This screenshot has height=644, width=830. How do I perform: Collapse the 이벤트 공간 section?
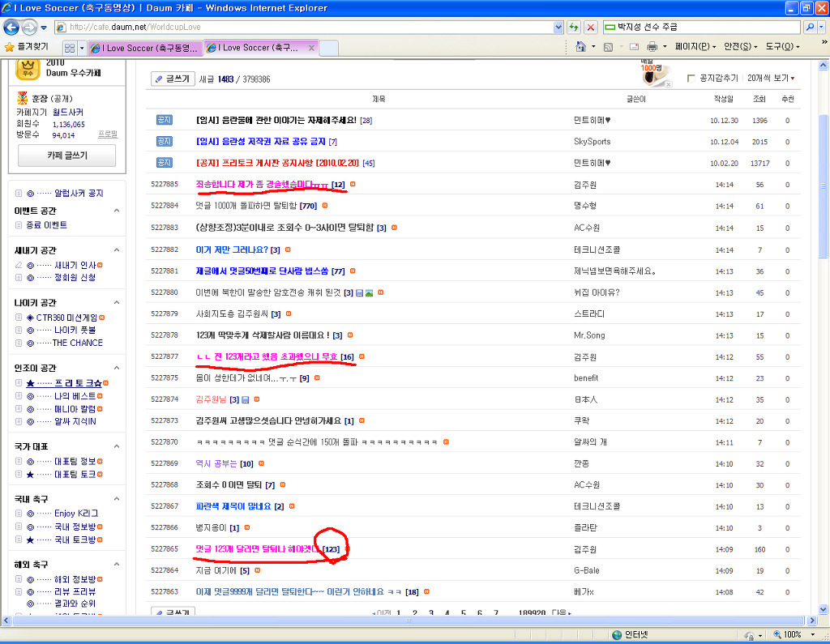coord(117,211)
